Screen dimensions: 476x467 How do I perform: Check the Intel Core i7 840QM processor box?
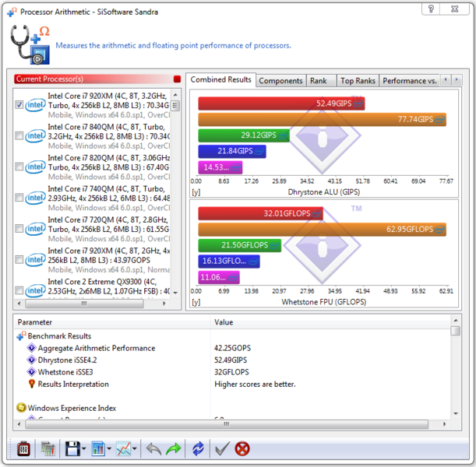(x=19, y=136)
